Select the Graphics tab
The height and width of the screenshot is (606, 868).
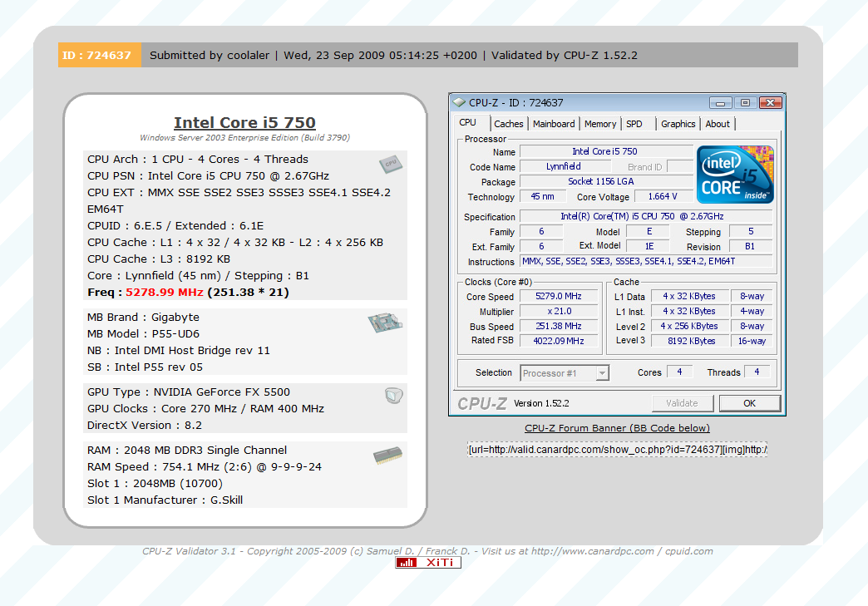[x=678, y=124]
